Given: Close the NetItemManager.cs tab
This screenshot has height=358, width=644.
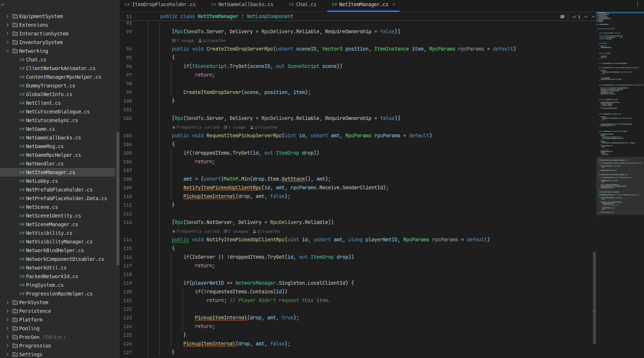Looking at the screenshot, I should [394, 4].
